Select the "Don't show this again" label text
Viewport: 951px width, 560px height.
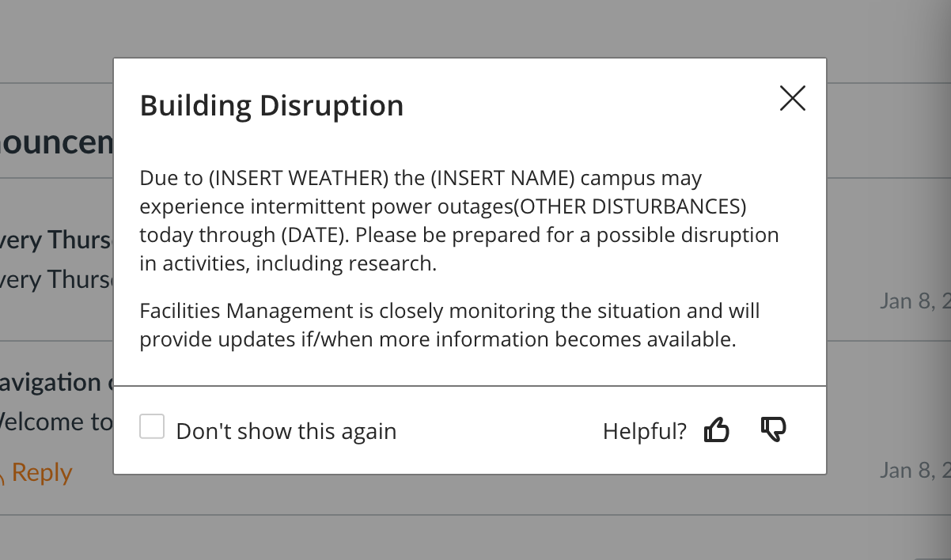pos(286,431)
